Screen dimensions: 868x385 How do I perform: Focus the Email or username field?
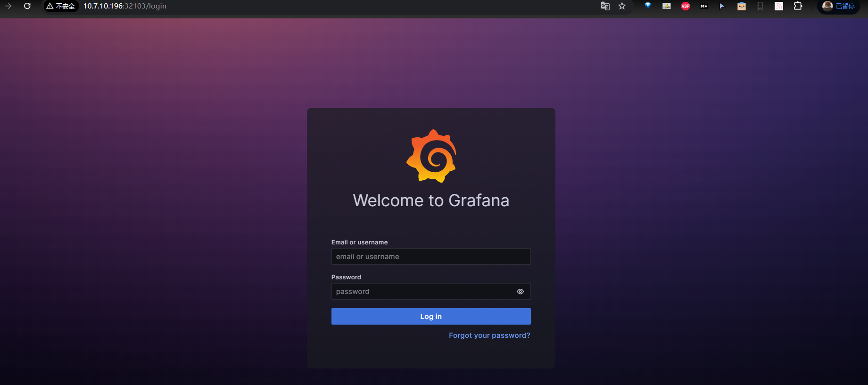tap(431, 257)
